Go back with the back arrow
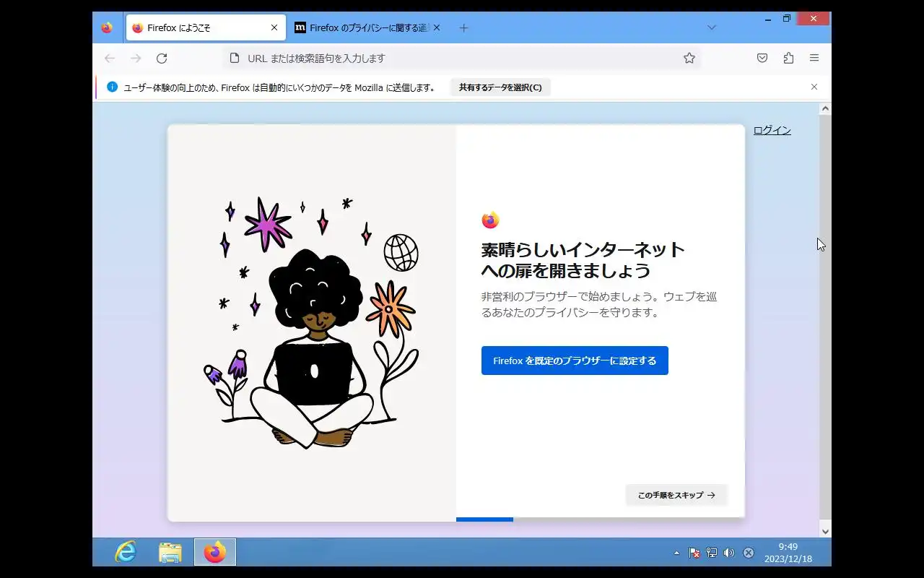This screenshot has height=578, width=924. coord(109,58)
